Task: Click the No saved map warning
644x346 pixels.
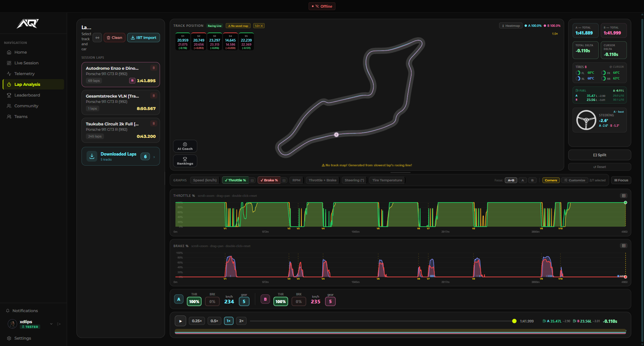Action: point(238,26)
